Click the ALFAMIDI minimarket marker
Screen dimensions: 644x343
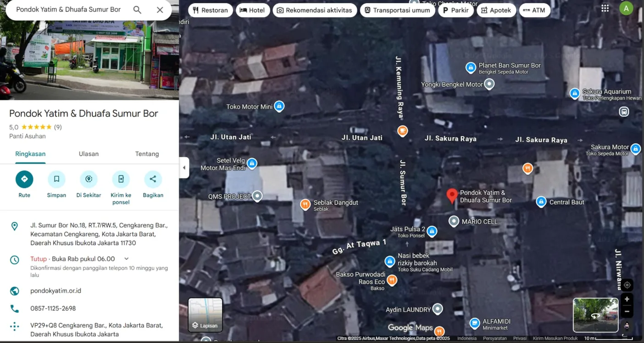pyautogui.click(x=475, y=323)
